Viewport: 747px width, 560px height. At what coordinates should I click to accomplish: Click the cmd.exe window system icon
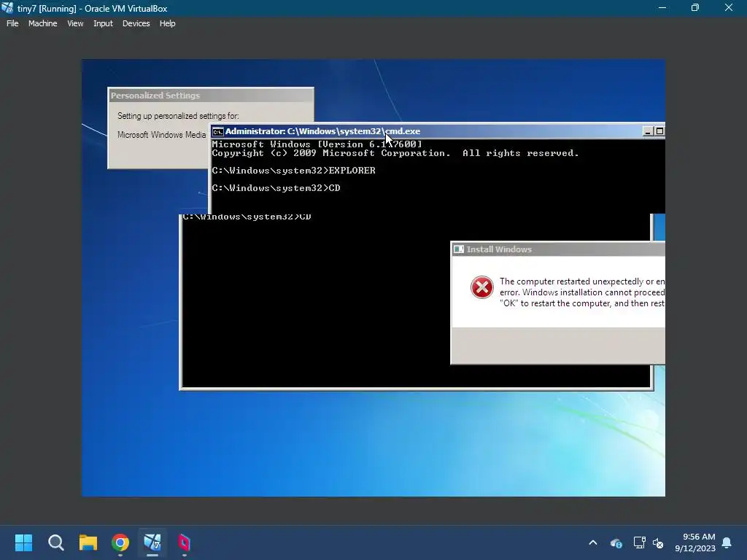(217, 131)
